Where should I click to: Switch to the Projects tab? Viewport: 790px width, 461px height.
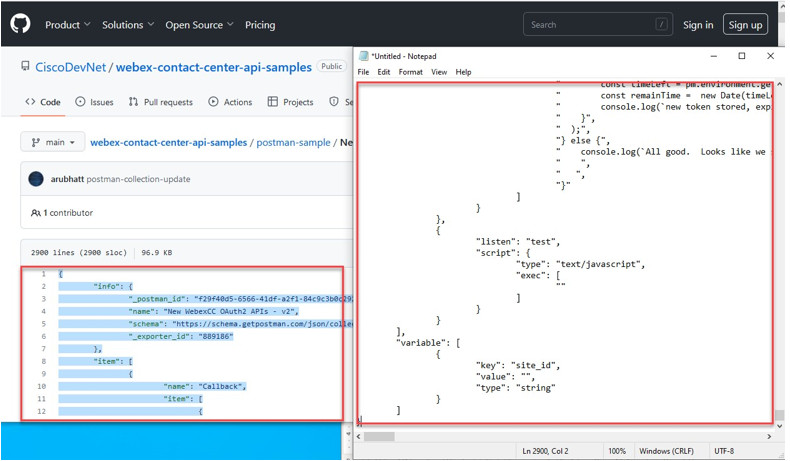[290, 102]
